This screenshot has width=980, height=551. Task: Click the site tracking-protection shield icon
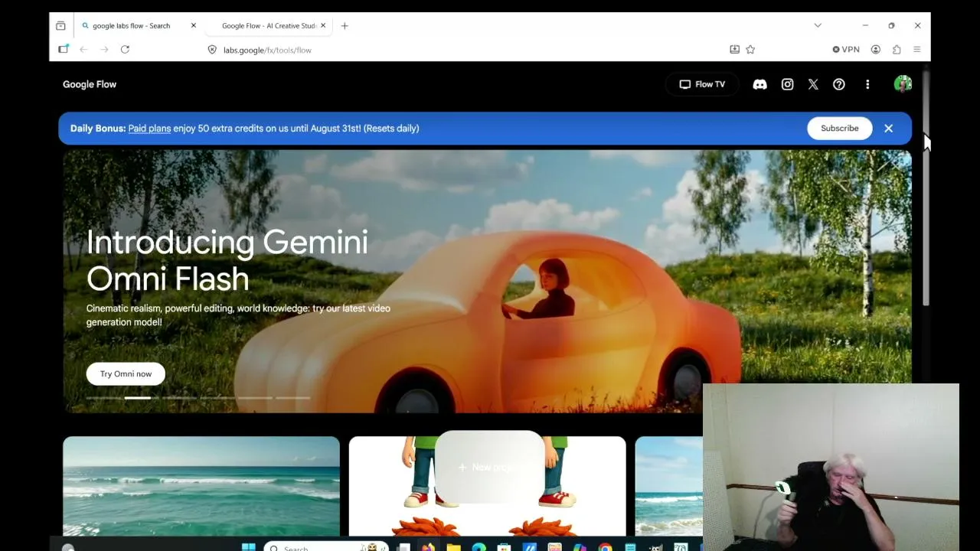212,50
